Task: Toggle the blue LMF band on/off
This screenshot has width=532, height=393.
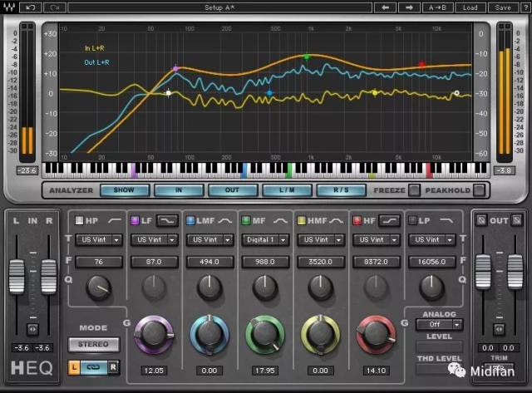Action: tap(190, 221)
